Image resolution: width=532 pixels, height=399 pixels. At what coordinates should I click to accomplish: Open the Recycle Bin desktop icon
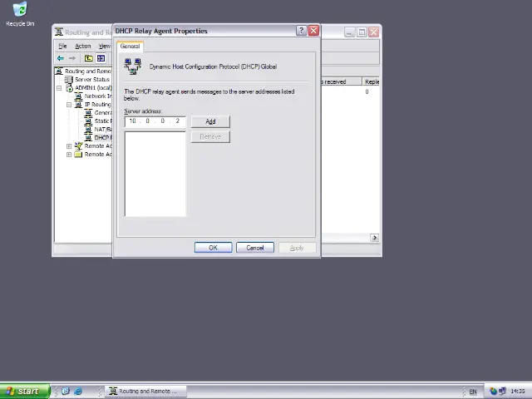[x=19, y=11]
